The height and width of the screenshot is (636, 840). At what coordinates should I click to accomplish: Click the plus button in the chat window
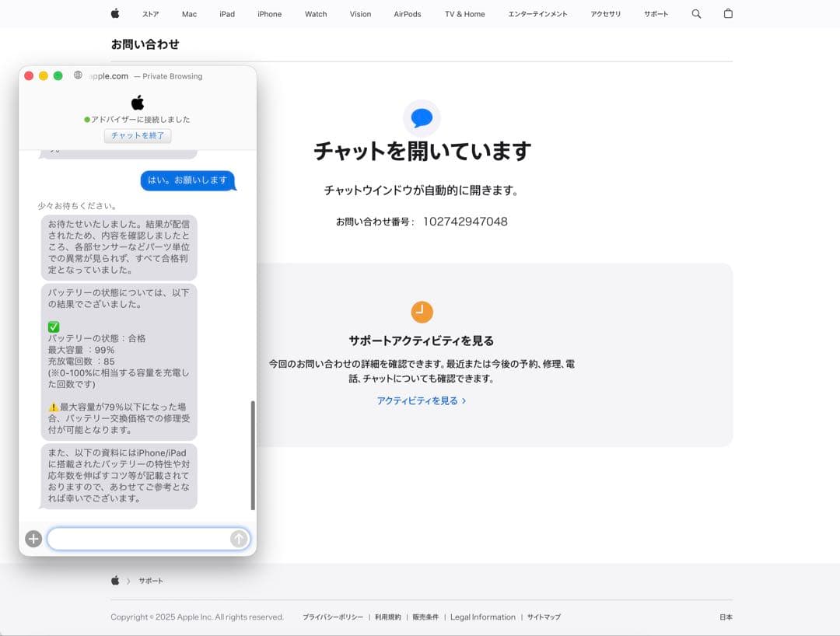coord(33,539)
